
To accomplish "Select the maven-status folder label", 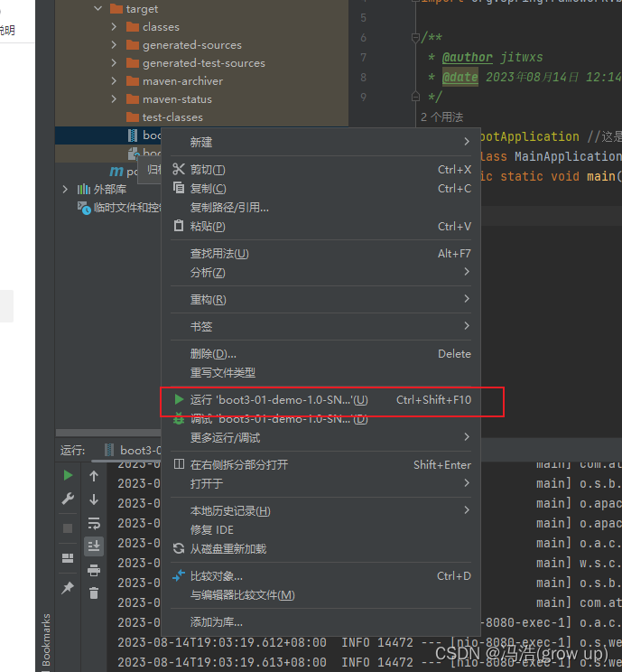I will [x=177, y=99].
